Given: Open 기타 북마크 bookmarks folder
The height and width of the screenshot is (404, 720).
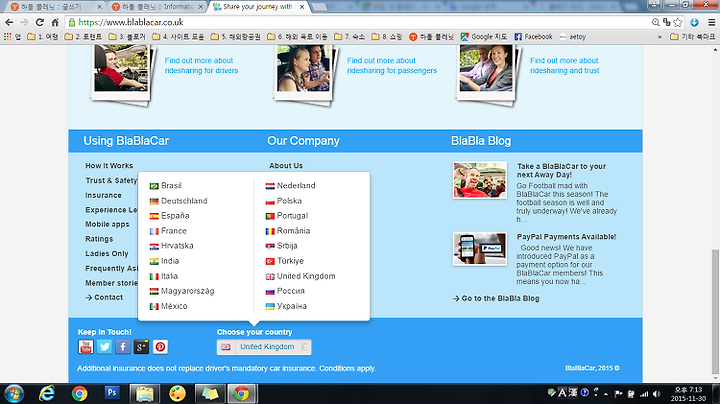Looking at the screenshot, I should [x=692, y=37].
